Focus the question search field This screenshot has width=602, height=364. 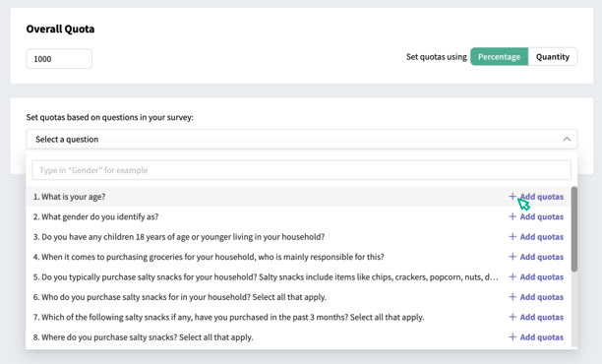[x=301, y=170]
